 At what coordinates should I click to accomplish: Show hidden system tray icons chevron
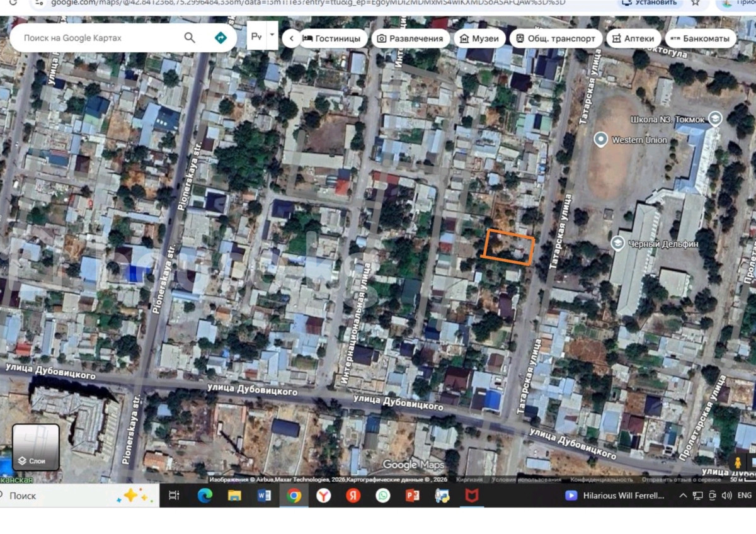(x=683, y=496)
